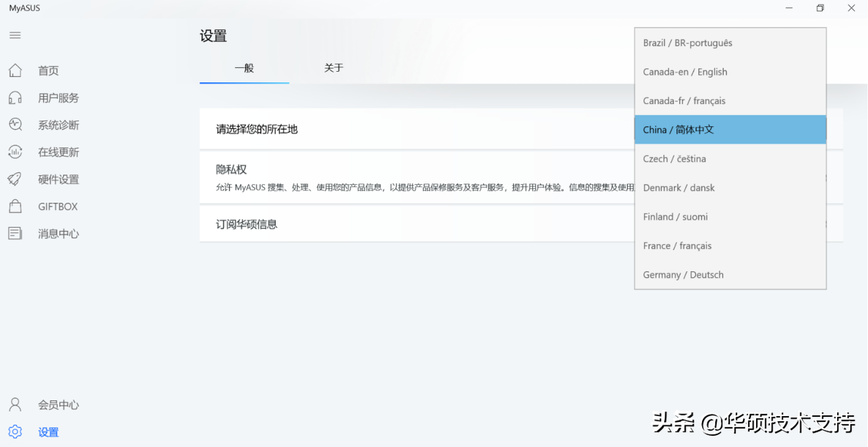Minimize the MyASUS window
This screenshot has width=868, height=447.
coord(790,9)
